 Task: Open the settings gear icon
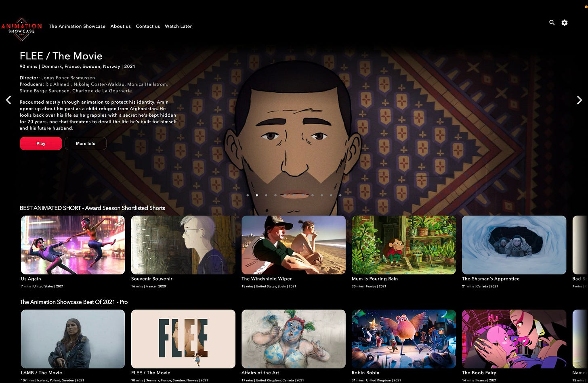click(565, 23)
